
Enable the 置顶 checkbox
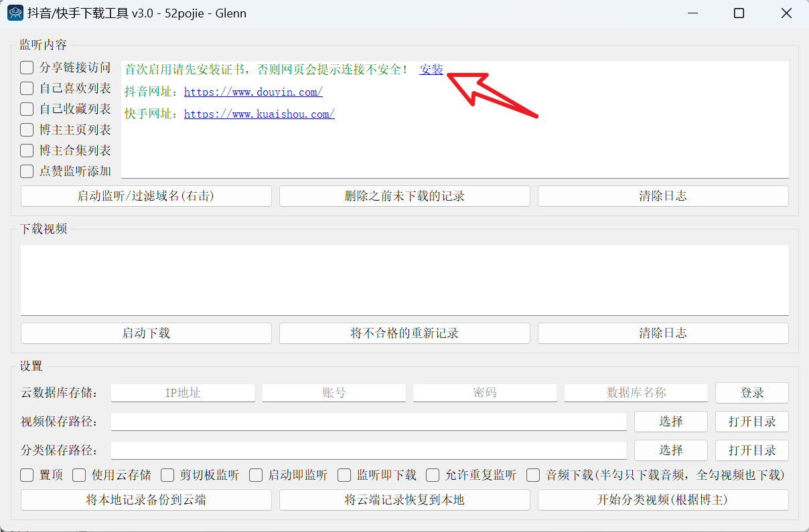[26, 475]
